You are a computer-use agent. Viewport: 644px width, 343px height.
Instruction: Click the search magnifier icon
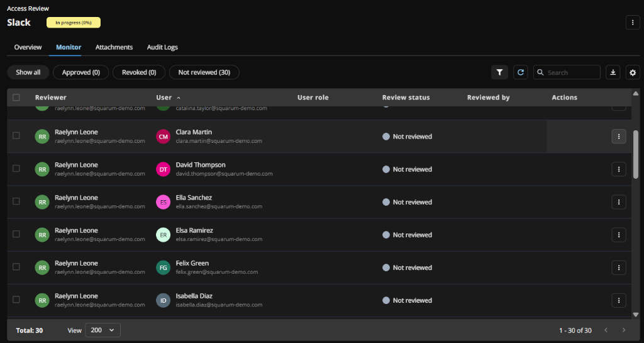click(x=540, y=72)
